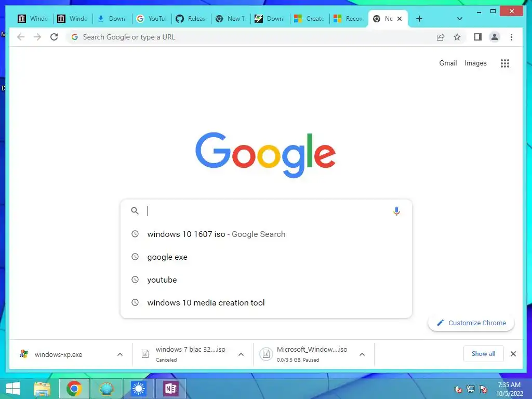Switch to the inactive New T tab
The image size is (532, 399).
pyautogui.click(x=231, y=19)
